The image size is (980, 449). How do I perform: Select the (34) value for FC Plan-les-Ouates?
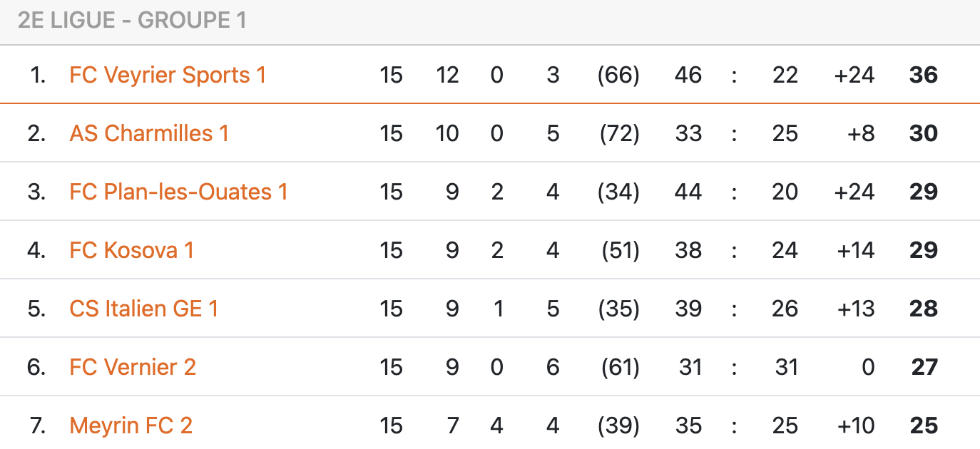[618, 192]
